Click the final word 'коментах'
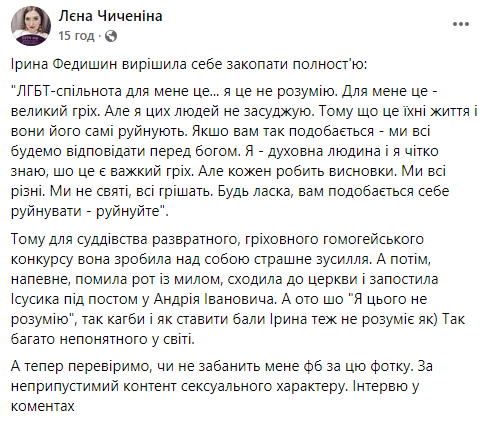This screenshot has height=424, width=491. click(43, 406)
